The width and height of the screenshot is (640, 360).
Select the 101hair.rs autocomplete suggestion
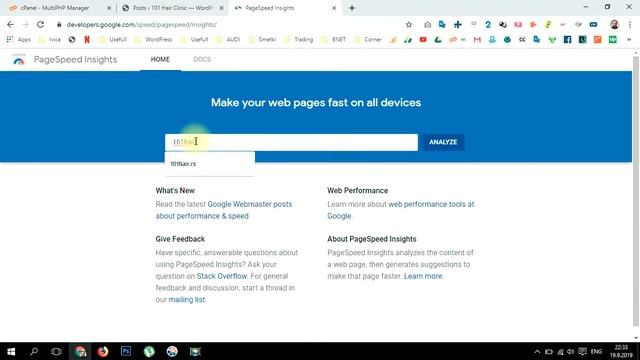[209, 164]
